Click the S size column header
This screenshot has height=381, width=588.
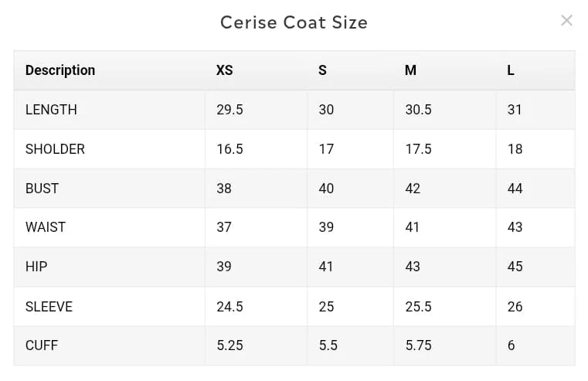click(322, 70)
